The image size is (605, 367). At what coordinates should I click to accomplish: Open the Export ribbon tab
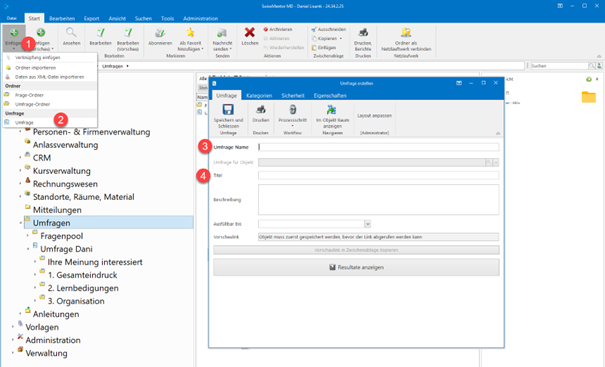click(x=91, y=18)
